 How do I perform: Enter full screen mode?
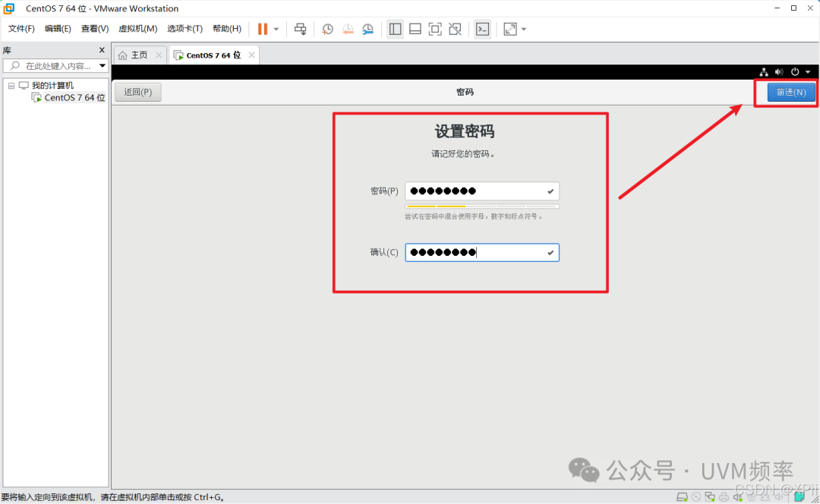tap(434, 29)
